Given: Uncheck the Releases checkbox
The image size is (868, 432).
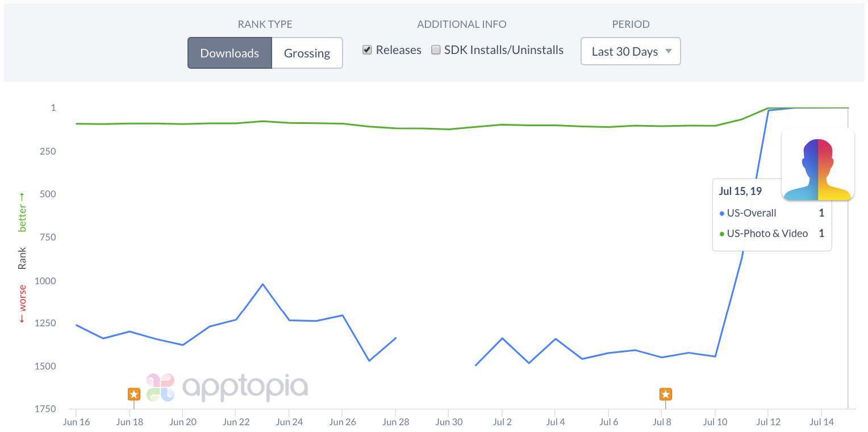Looking at the screenshot, I should point(367,50).
